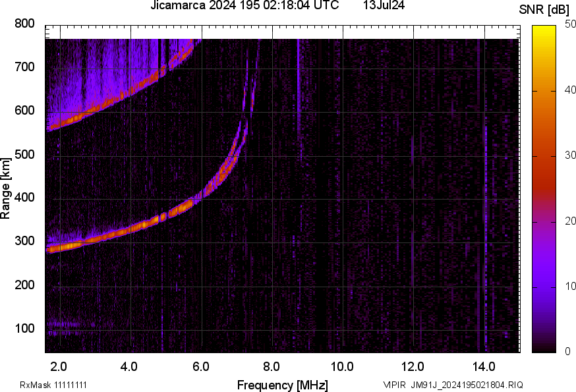Click the title text "Jicamarca 2024 195 02:18:04 UTC"
Image resolution: width=576 pixels, height=392 pixels.
[245, 5]
